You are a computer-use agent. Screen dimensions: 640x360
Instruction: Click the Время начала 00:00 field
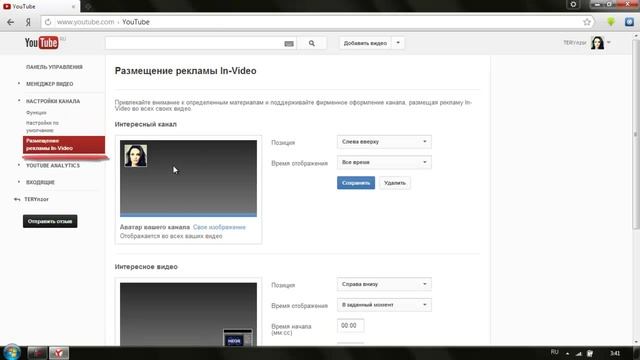(351, 326)
